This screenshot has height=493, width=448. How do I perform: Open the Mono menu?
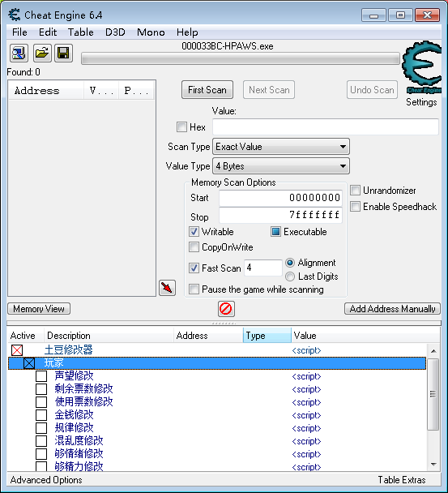point(151,32)
